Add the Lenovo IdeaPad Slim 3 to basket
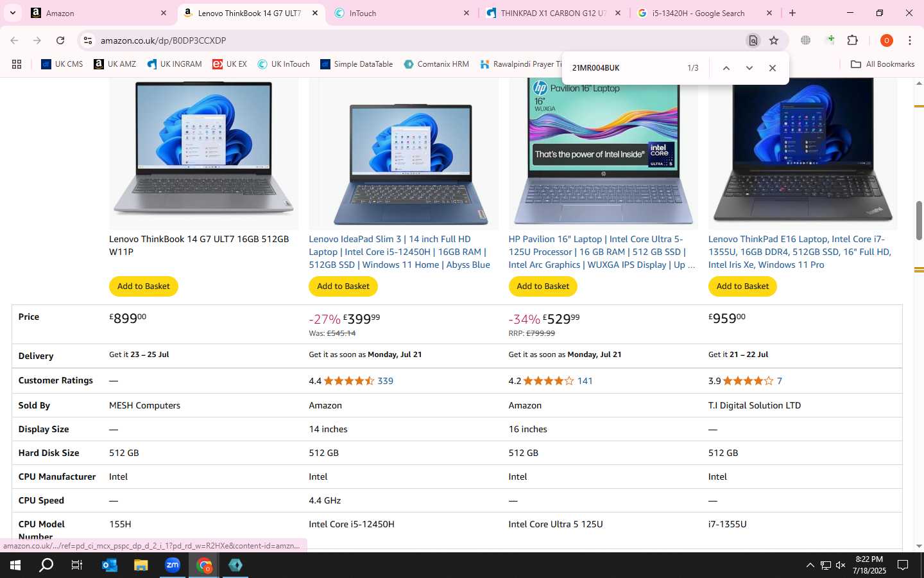Image resolution: width=924 pixels, height=578 pixels. [343, 286]
